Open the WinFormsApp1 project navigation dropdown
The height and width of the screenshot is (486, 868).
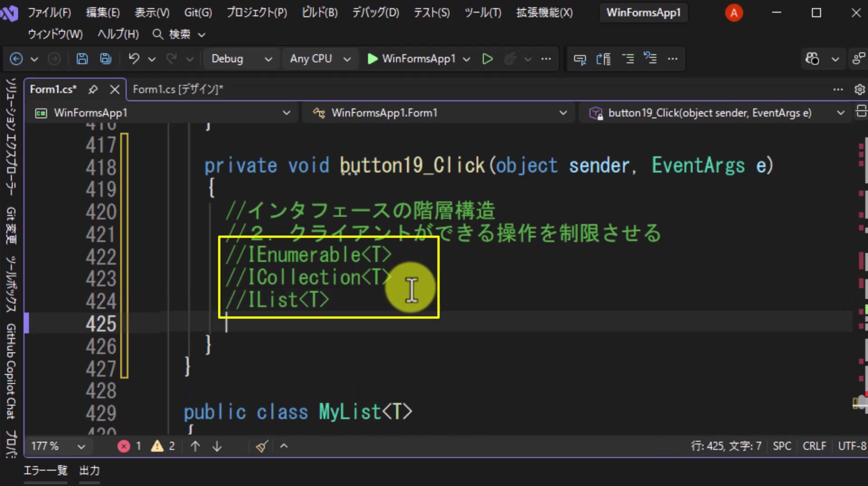[x=163, y=113]
